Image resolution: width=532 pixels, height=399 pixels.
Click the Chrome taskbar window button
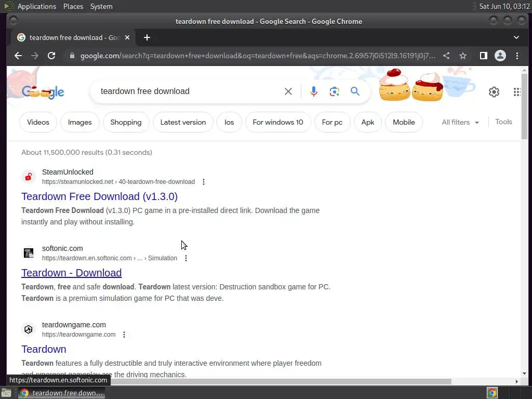coord(61,393)
